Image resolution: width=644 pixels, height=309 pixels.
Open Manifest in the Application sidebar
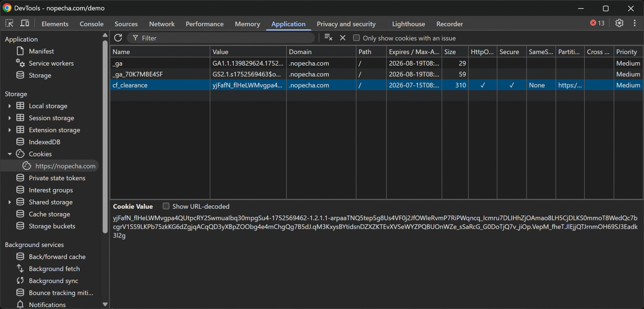coord(41,51)
